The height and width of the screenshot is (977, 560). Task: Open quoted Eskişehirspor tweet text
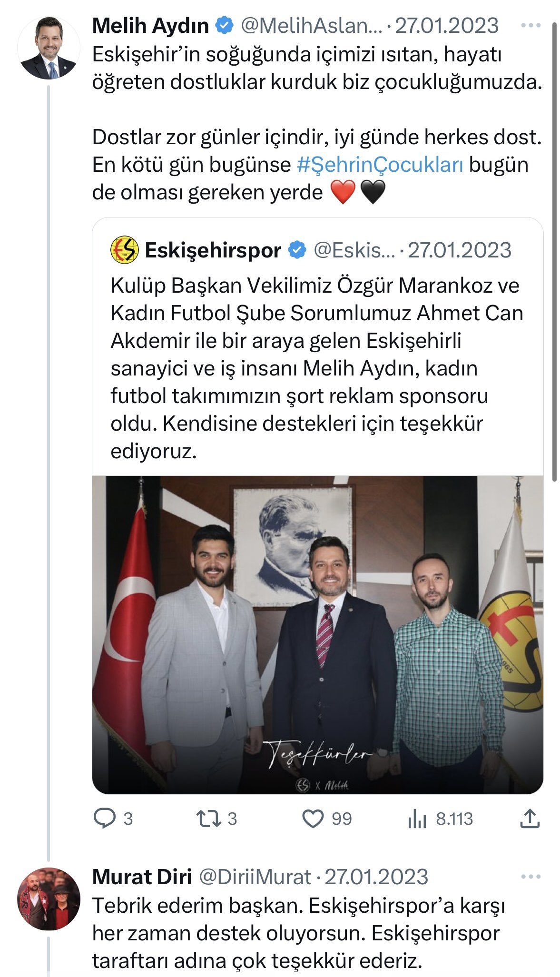pyautogui.click(x=317, y=368)
